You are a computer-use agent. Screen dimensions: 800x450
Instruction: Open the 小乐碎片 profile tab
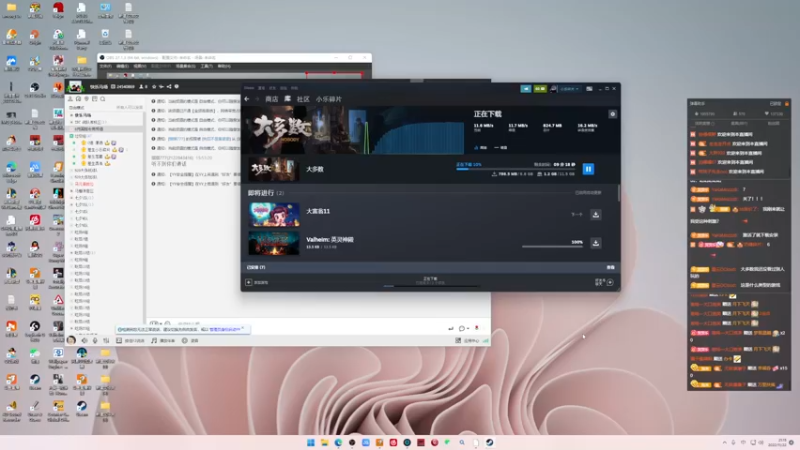tap(329, 99)
